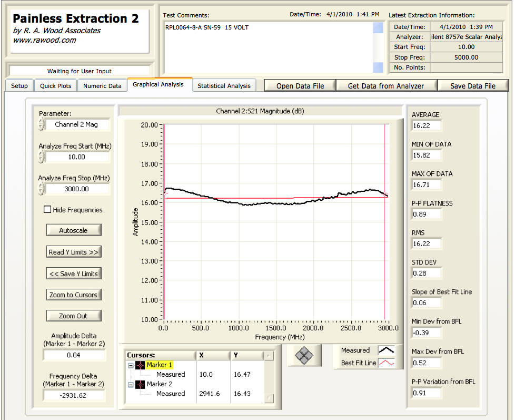Select the Marker 1 row label
515x420 pixels.
tap(159, 365)
